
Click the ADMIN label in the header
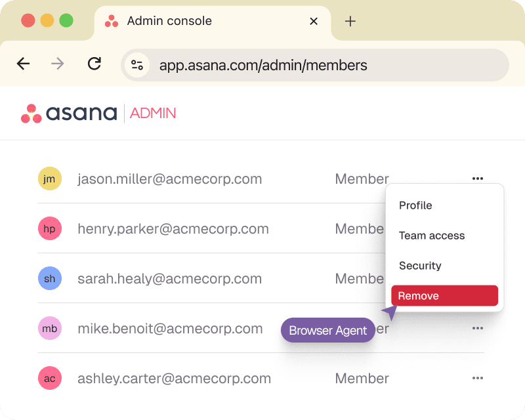pos(152,113)
